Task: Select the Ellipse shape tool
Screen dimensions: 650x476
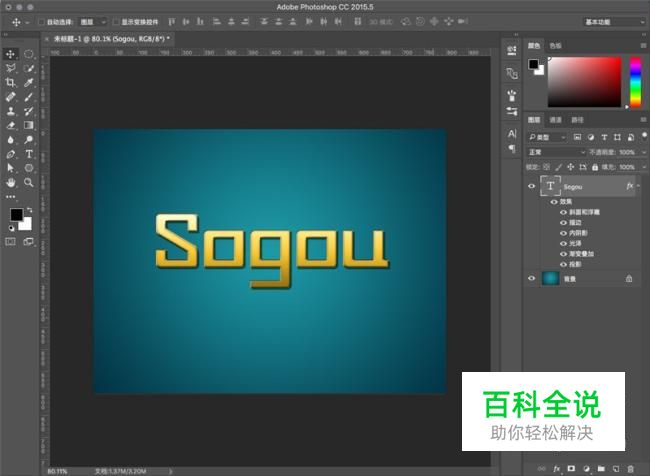Action: coord(29,168)
